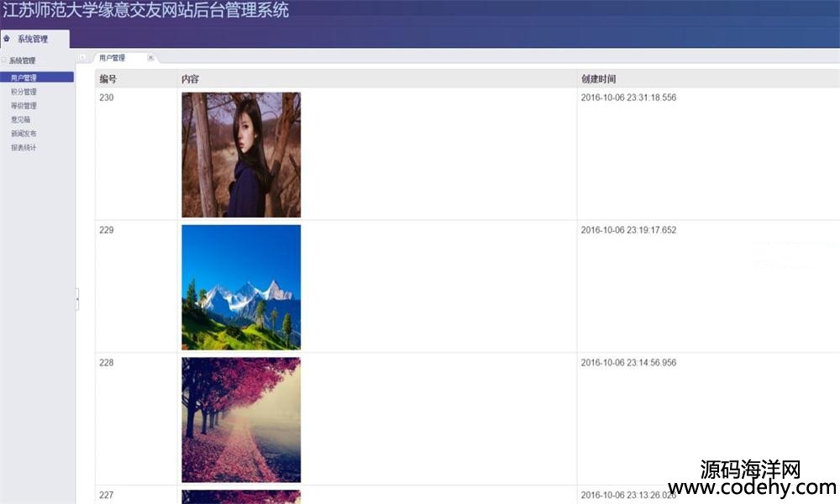Open the red tree path thumbnail in row 228
This screenshot has width=840, height=504.
click(241, 420)
